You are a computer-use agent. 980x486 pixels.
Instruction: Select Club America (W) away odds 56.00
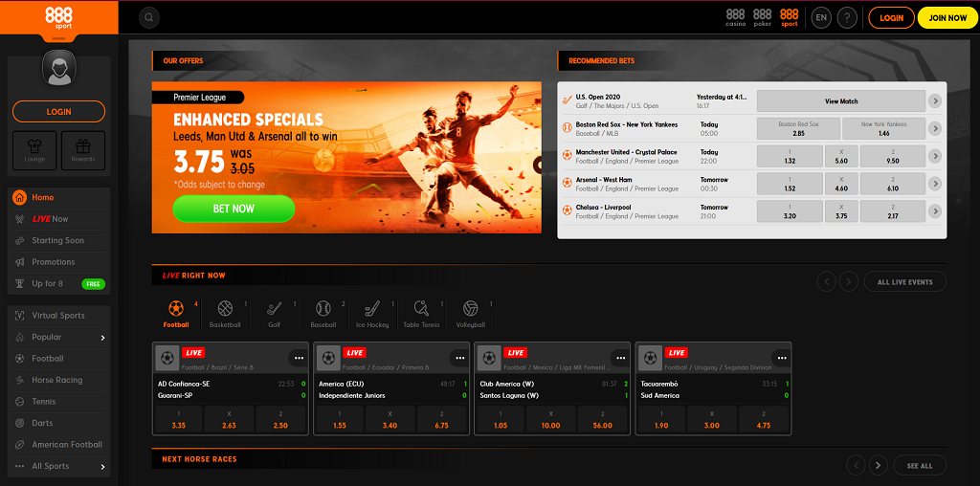(603, 420)
